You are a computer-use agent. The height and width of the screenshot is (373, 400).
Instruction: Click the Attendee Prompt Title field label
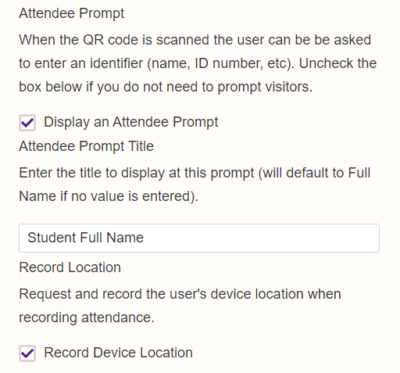pyautogui.click(x=86, y=146)
